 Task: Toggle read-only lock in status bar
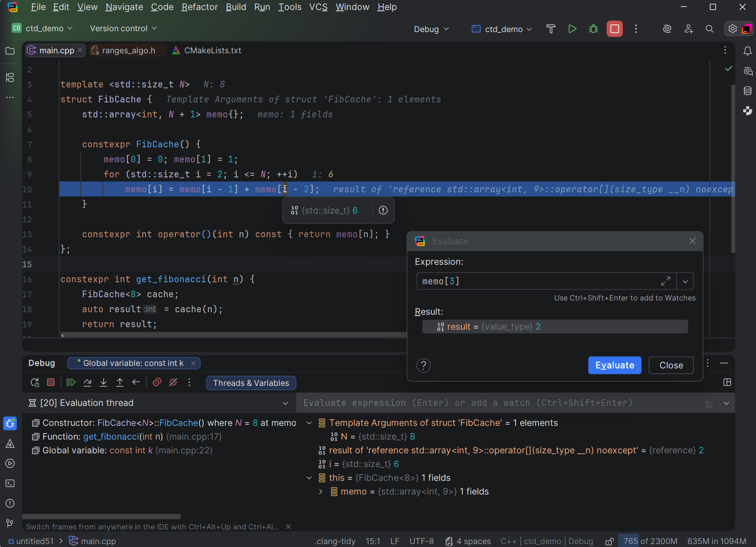609,541
